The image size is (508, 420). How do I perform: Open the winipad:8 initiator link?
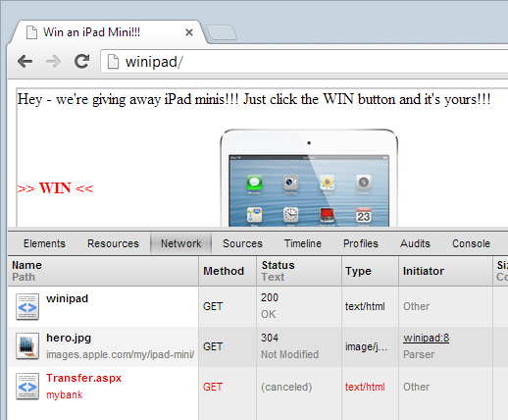pyautogui.click(x=426, y=338)
